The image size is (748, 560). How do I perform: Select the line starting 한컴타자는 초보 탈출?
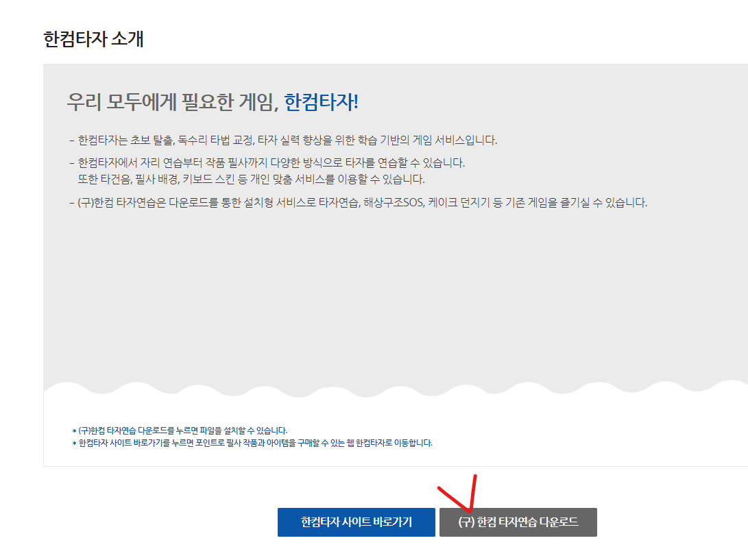click(287, 141)
